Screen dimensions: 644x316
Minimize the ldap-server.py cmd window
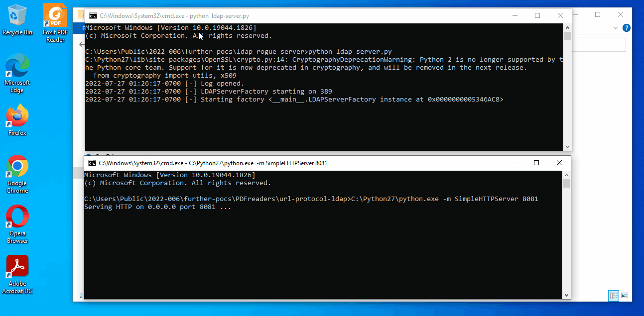click(515, 15)
